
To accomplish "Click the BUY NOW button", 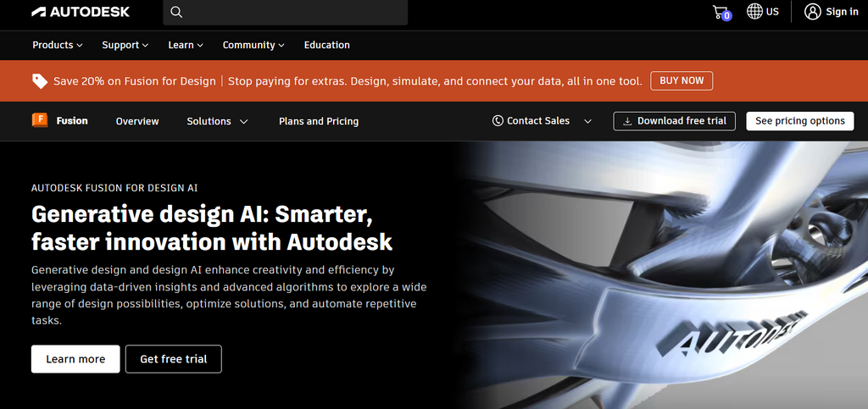I will pos(682,80).
